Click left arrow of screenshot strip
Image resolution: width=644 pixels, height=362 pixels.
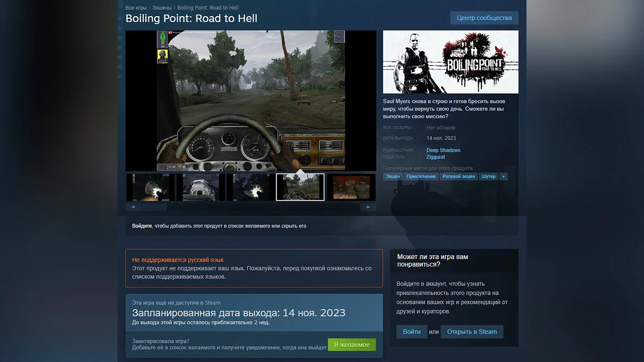click(132, 207)
